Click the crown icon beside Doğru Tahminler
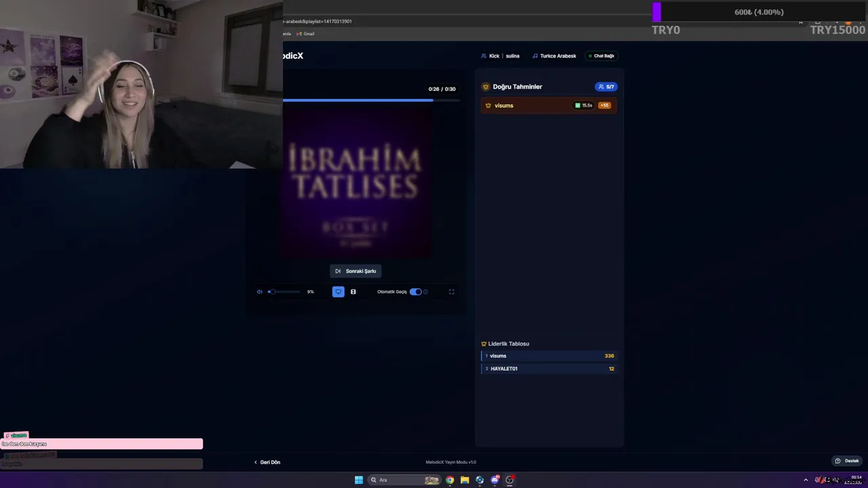The height and width of the screenshot is (488, 868). click(x=486, y=87)
